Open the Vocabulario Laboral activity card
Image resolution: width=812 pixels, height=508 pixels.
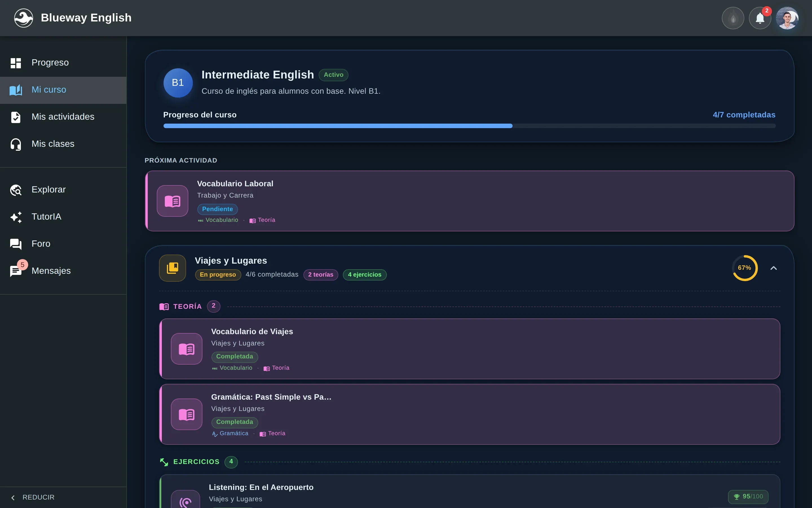[x=469, y=201]
